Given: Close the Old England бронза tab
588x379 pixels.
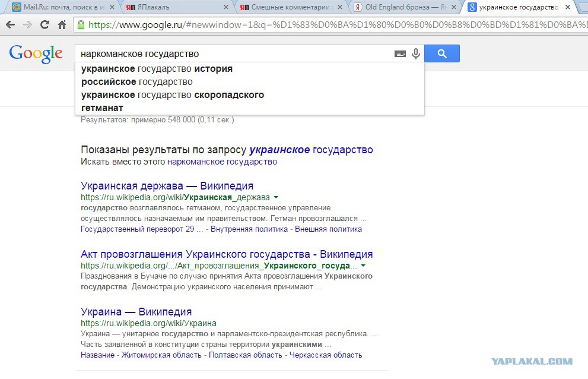Looking at the screenshot, I should (454, 7).
